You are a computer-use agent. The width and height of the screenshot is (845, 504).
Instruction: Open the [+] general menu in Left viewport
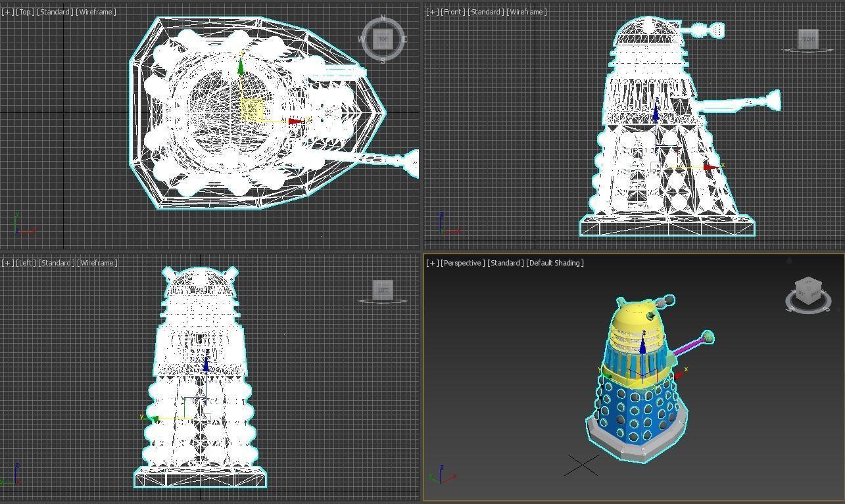pos(7,263)
